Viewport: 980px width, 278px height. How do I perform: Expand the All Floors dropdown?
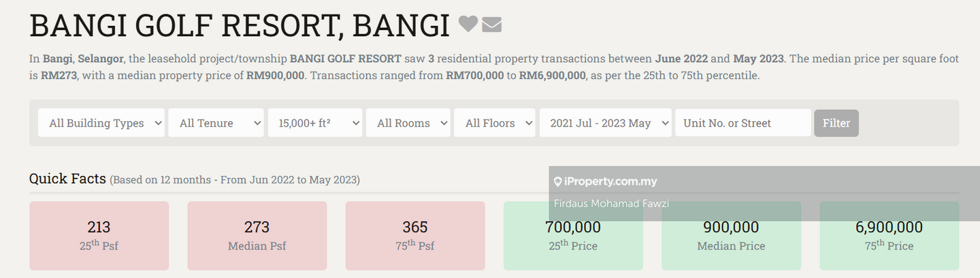pyautogui.click(x=495, y=123)
